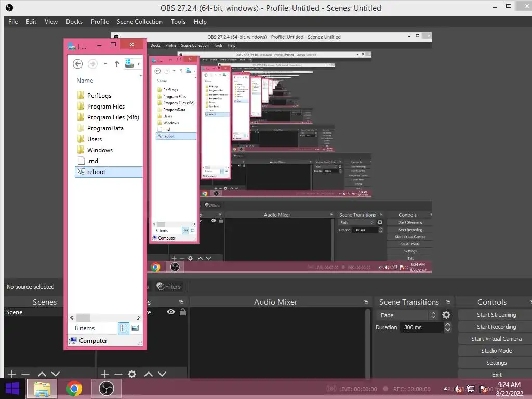Open the muted volume tray icon
This screenshot has height=399, width=532.
coord(458,389)
